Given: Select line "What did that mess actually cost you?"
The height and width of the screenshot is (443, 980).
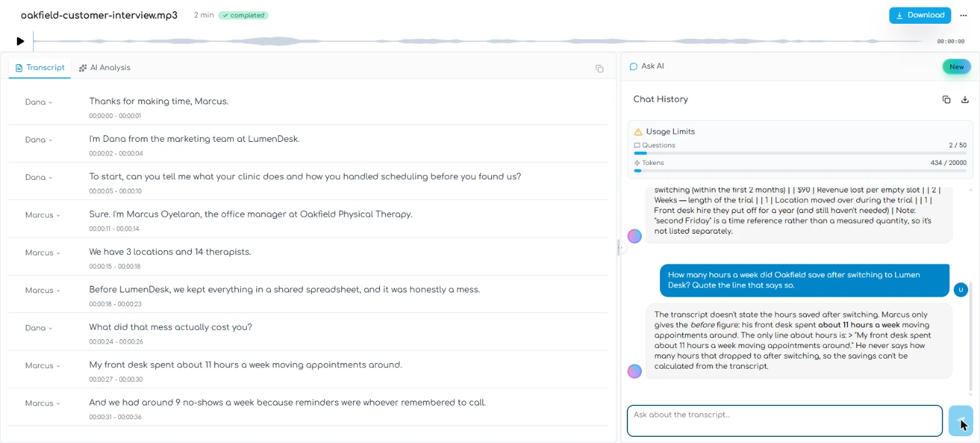Looking at the screenshot, I should click(171, 327).
